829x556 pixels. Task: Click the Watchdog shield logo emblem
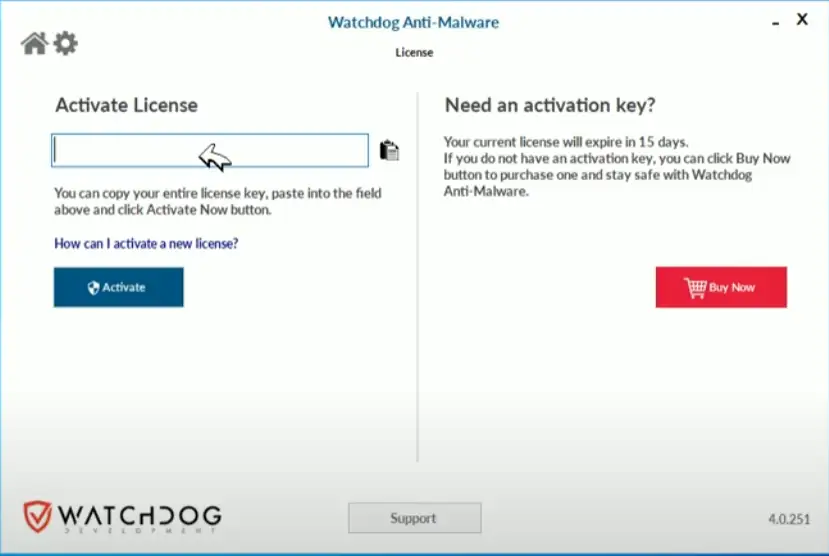(x=37, y=517)
